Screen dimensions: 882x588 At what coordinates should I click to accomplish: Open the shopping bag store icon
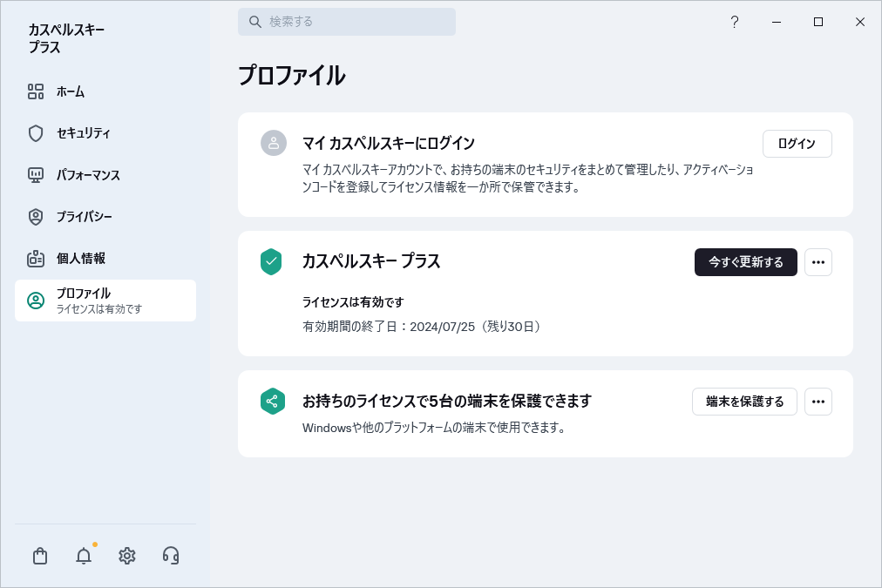pyautogui.click(x=39, y=555)
